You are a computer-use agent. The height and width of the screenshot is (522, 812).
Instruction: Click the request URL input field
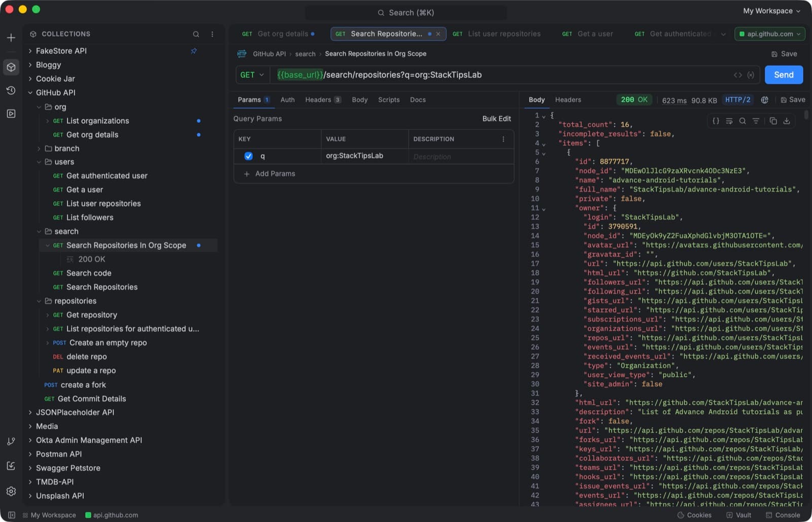click(500, 75)
